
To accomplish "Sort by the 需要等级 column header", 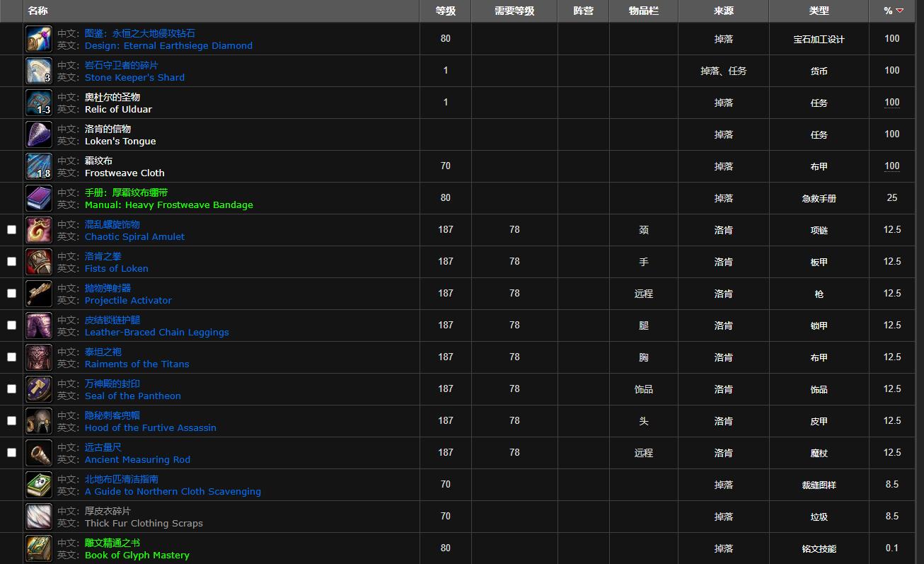I will coord(514,11).
